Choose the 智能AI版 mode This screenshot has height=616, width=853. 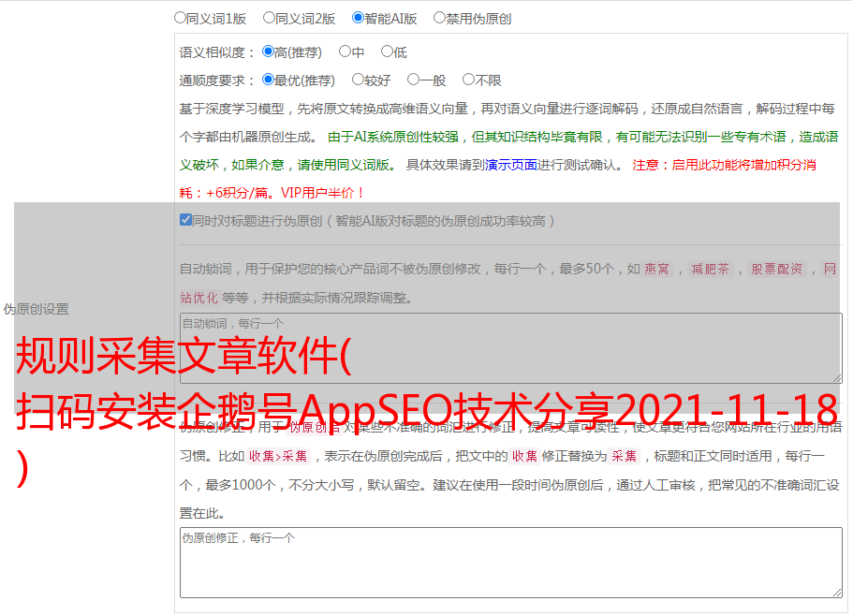click(x=358, y=17)
